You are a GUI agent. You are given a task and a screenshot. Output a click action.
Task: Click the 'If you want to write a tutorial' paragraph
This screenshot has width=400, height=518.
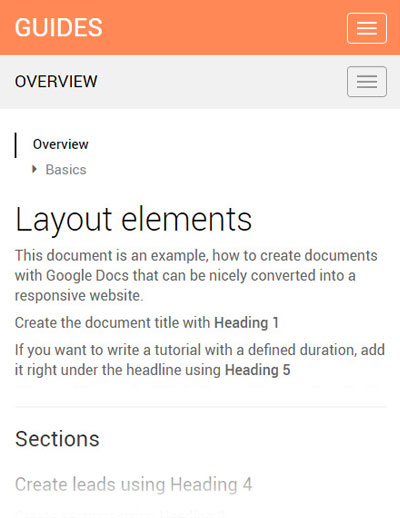[200, 360]
